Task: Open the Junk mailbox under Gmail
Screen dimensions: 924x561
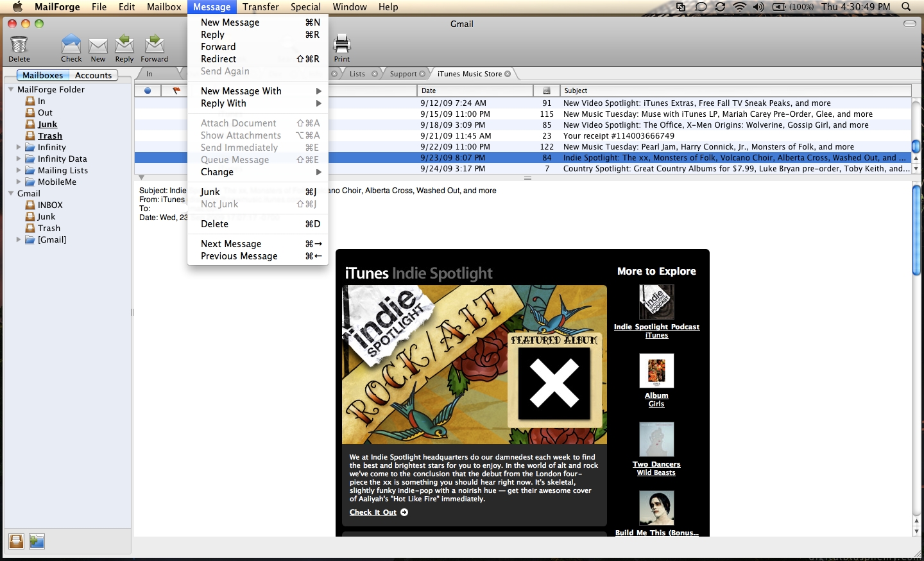Action: coord(46,216)
